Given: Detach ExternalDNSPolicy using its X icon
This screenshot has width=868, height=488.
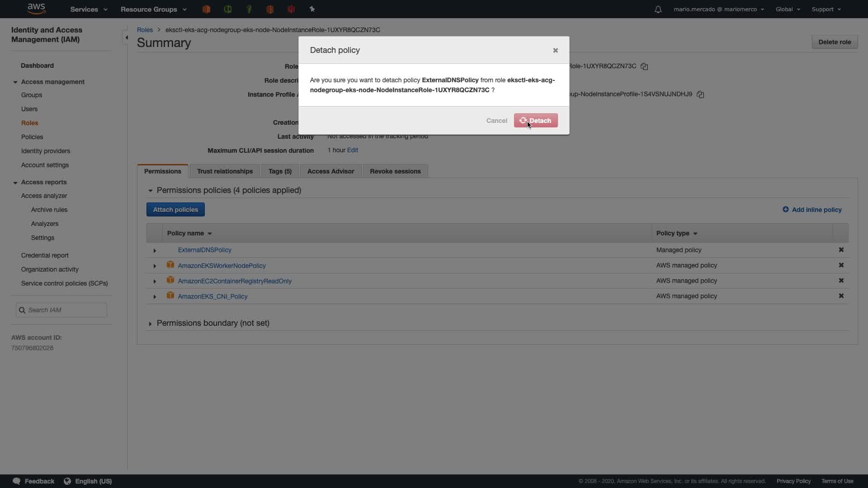Looking at the screenshot, I should [x=841, y=250].
